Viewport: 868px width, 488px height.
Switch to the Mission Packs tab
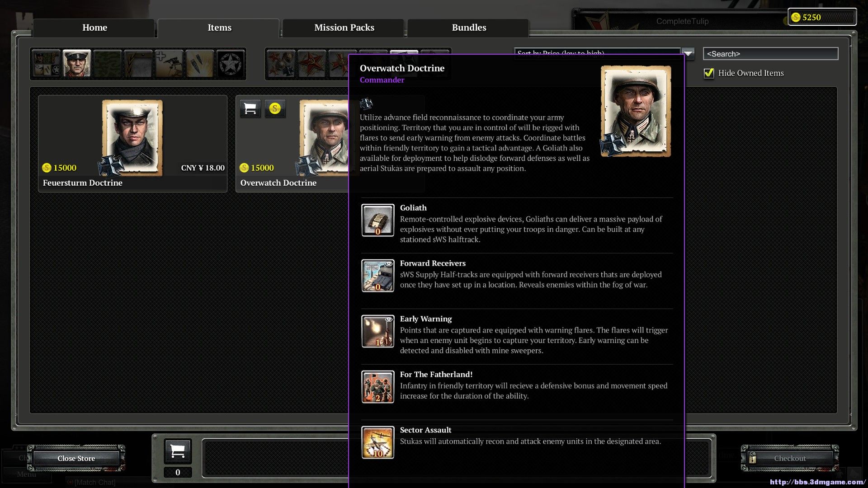[x=344, y=28]
